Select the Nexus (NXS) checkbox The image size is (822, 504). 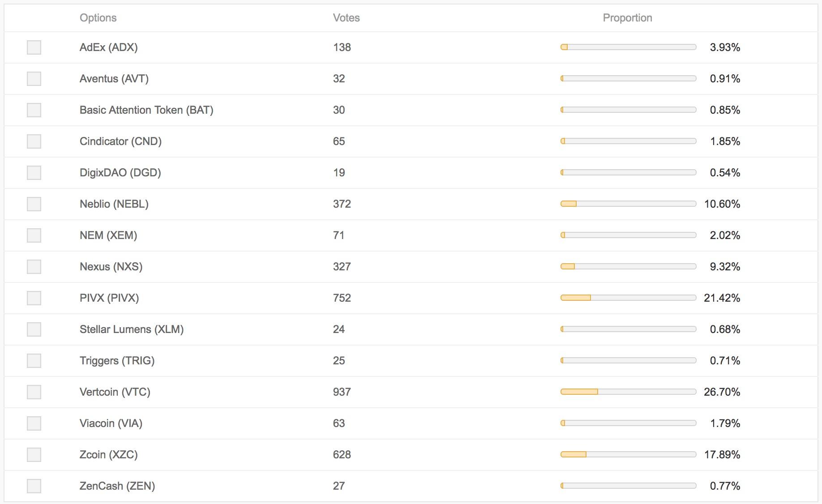(34, 267)
